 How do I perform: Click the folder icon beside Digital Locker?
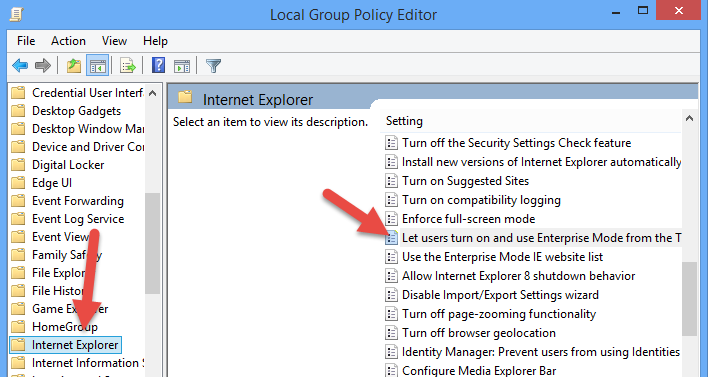click(18, 165)
